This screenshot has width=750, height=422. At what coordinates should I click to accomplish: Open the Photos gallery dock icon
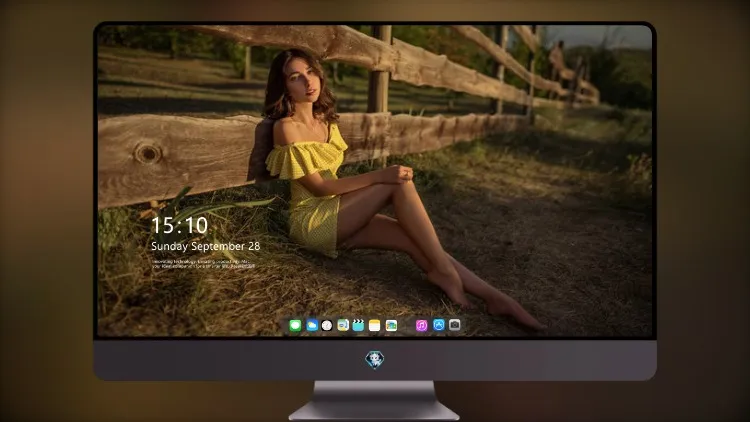(x=391, y=325)
